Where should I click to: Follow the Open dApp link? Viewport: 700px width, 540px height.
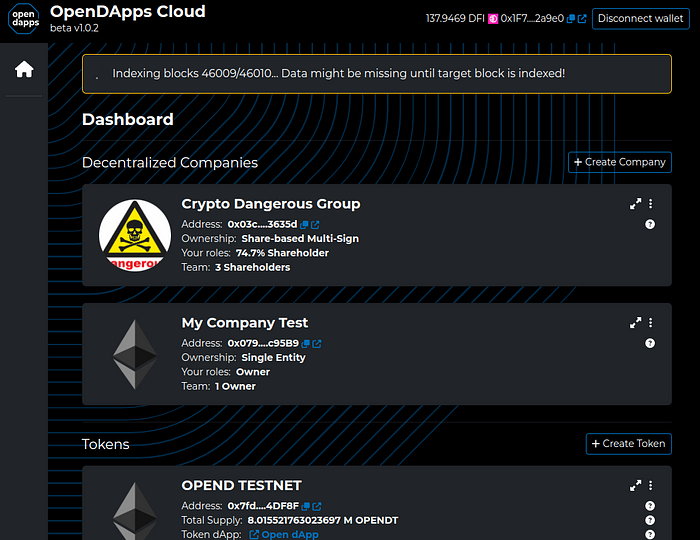284,534
